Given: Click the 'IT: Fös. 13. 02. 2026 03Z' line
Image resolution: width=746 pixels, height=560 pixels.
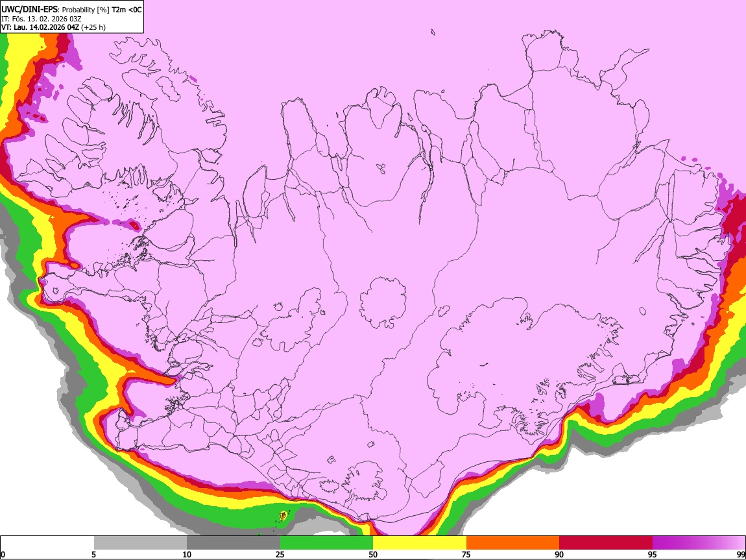Looking at the screenshot, I should pos(42,19).
